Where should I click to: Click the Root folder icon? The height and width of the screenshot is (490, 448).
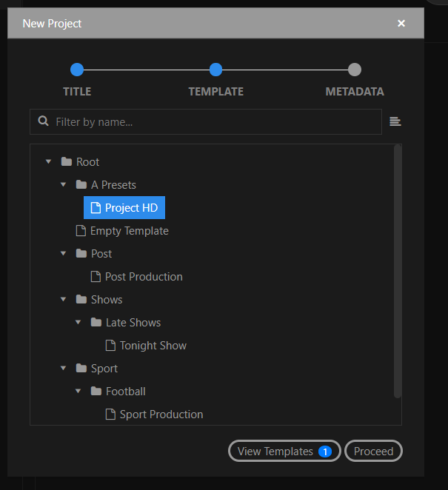click(67, 161)
